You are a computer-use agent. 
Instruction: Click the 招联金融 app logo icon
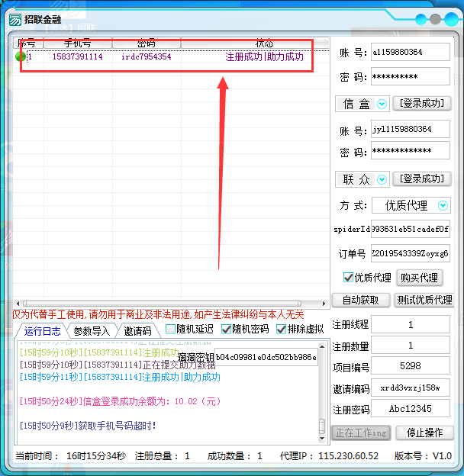pyautogui.click(x=14, y=20)
